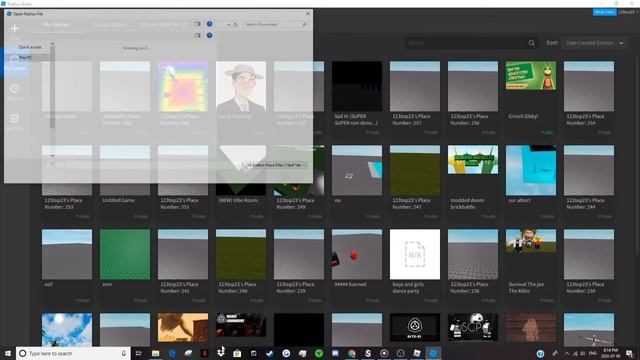Open the Sort dropdown for games

pos(594,43)
